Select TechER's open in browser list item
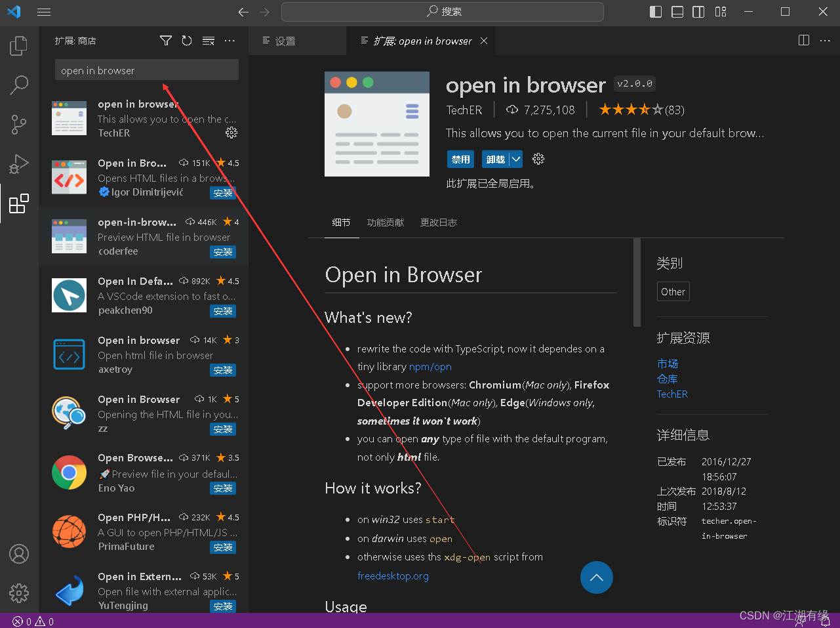Viewport: 840px width, 628px height. click(x=144, y=118)
